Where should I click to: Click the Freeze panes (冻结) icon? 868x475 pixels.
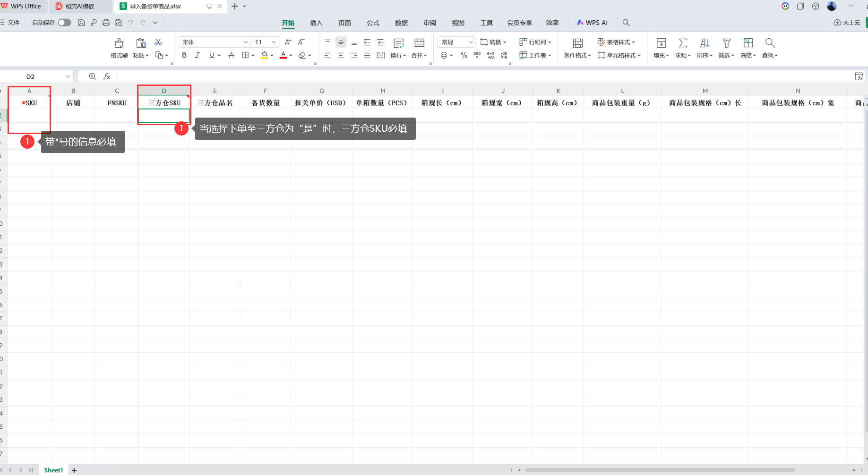(x=748, y=43)
